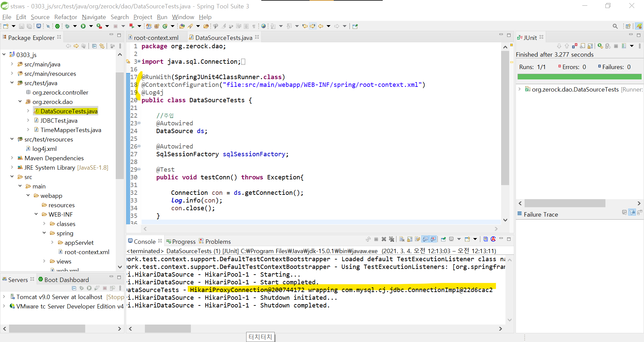Image resolution: width=644 pixels, height=342 pixels.
Task: Pin the Console view with the pin icon
Action: coord(443,239)
